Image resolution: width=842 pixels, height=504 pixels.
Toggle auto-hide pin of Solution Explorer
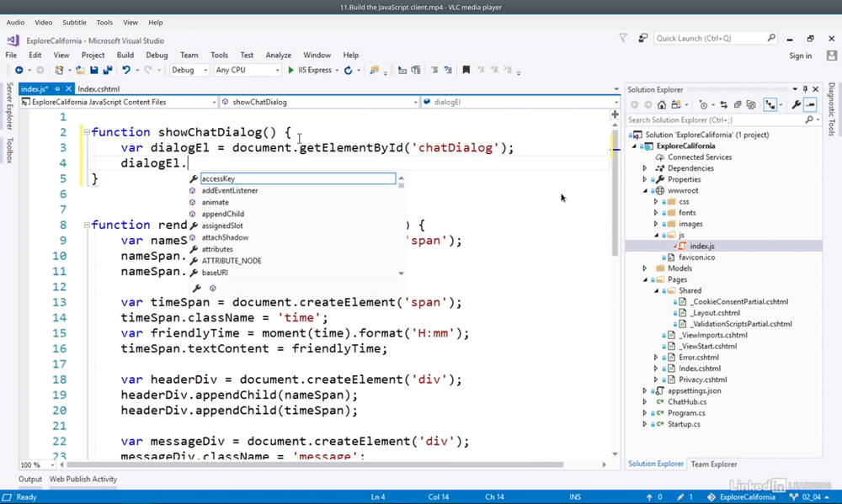pos(805,89)
